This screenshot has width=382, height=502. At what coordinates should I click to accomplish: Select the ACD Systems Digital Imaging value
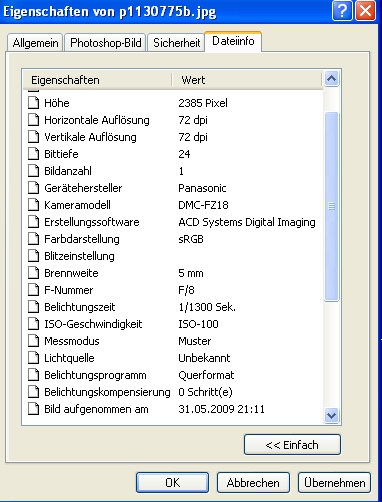click(x=247, y=222)
